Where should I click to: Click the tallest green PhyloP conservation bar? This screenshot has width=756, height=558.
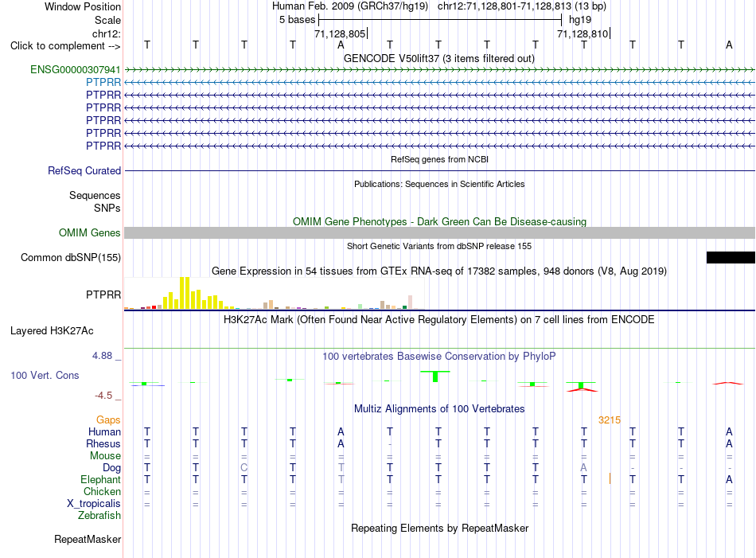[x=435, y=377]
